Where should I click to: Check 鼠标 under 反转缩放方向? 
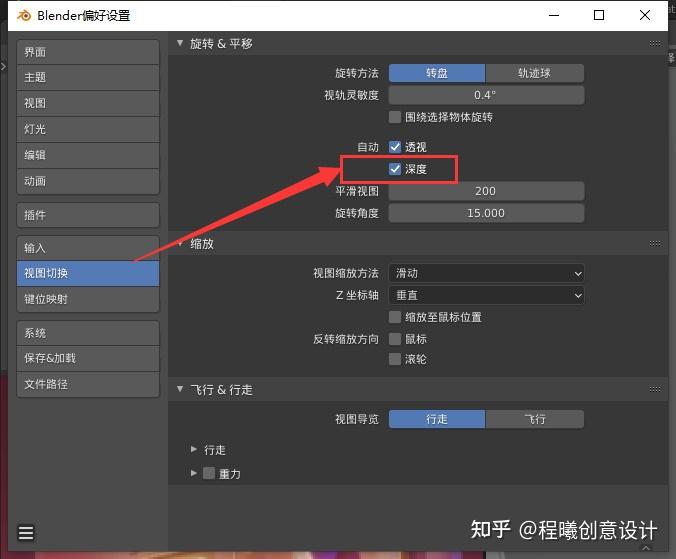coord(395,339)
